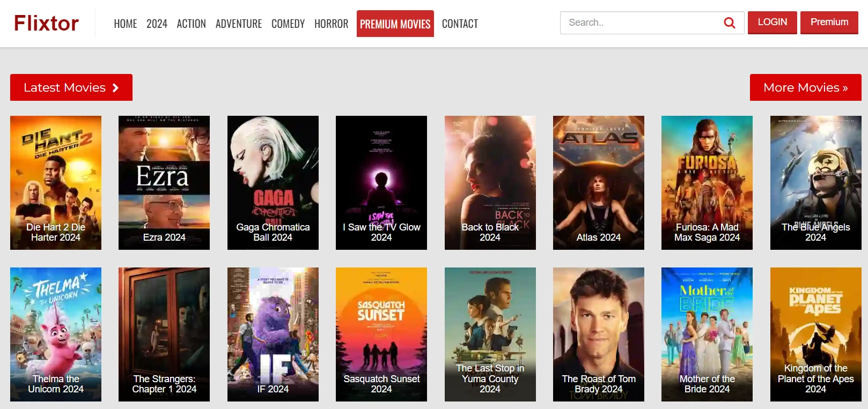Open the 2024 menu item

[157, 24]
